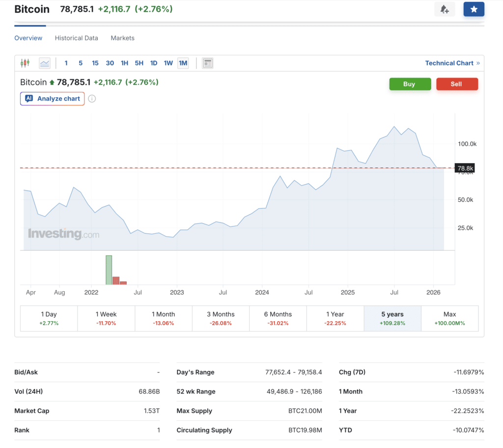
Task: Select the 1W interval
Action: (x=168, y=63)
